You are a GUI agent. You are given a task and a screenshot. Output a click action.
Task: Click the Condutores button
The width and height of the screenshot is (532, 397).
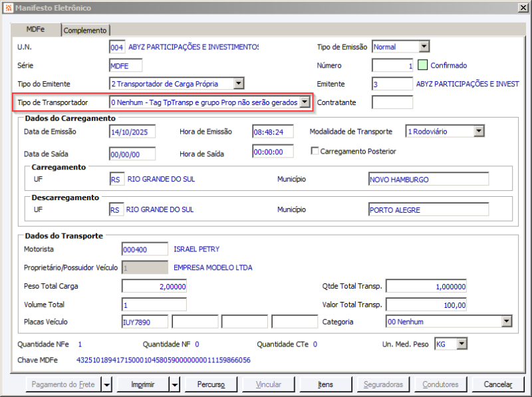click(x=440, y=384)
